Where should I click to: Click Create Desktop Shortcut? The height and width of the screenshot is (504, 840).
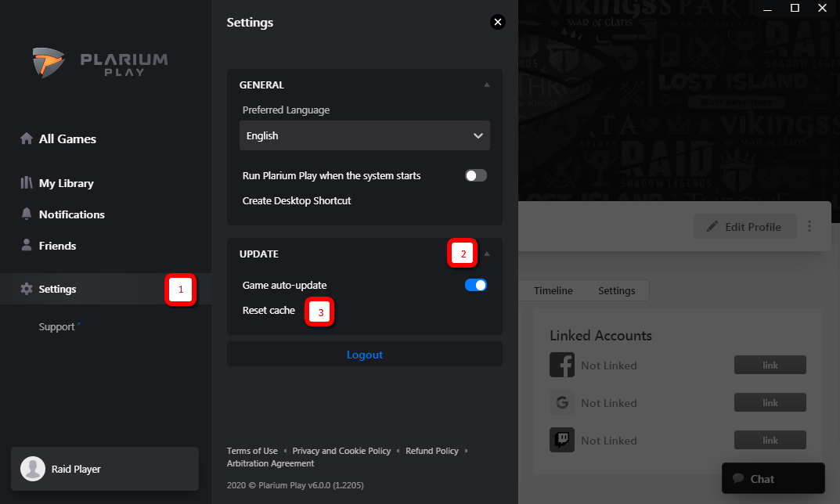pyautogui.click(x=296, y=201)
